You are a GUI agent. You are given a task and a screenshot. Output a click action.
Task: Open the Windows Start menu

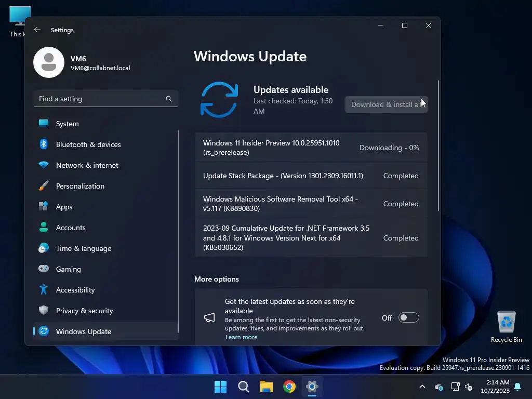tap(220, 387)
